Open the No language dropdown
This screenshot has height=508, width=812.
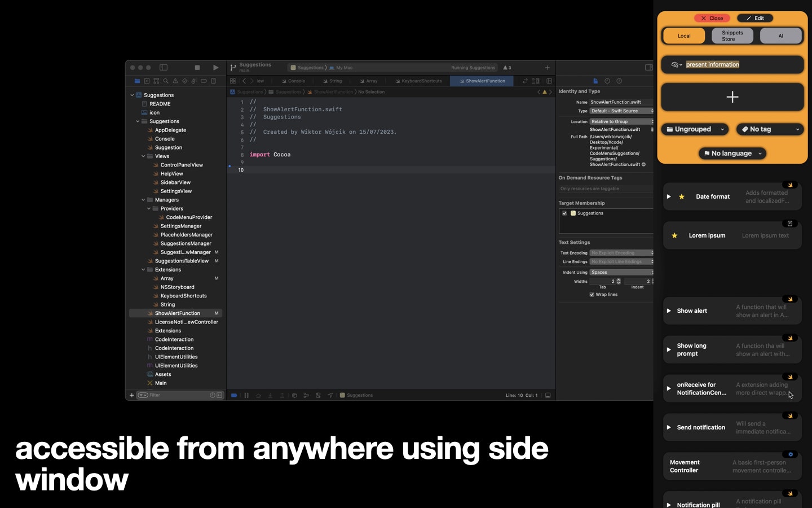732,154
